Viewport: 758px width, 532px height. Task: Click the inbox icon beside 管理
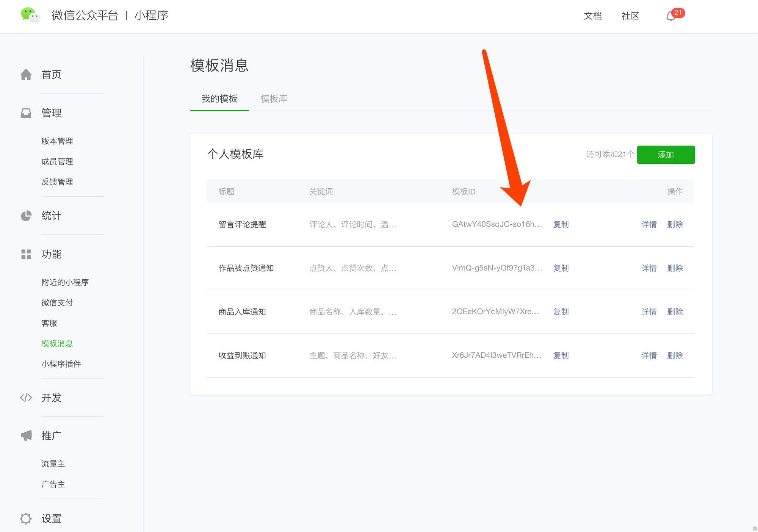click(x=26, y=113)
